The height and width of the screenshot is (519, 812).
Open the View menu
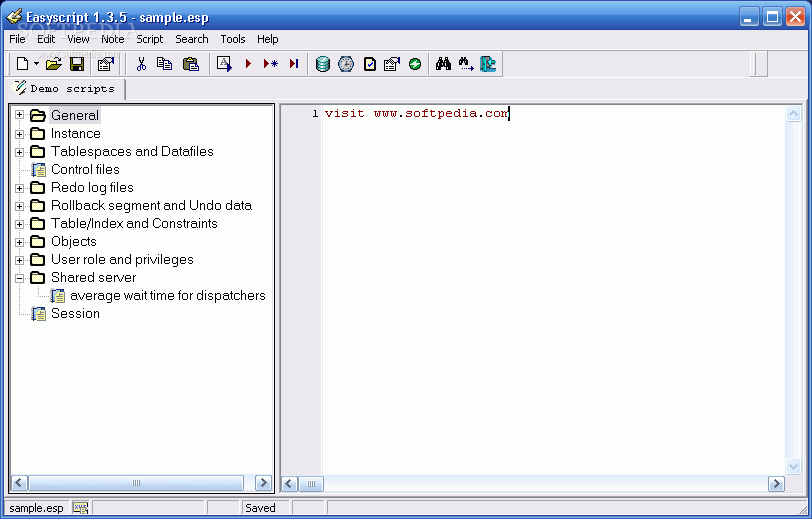78,39
